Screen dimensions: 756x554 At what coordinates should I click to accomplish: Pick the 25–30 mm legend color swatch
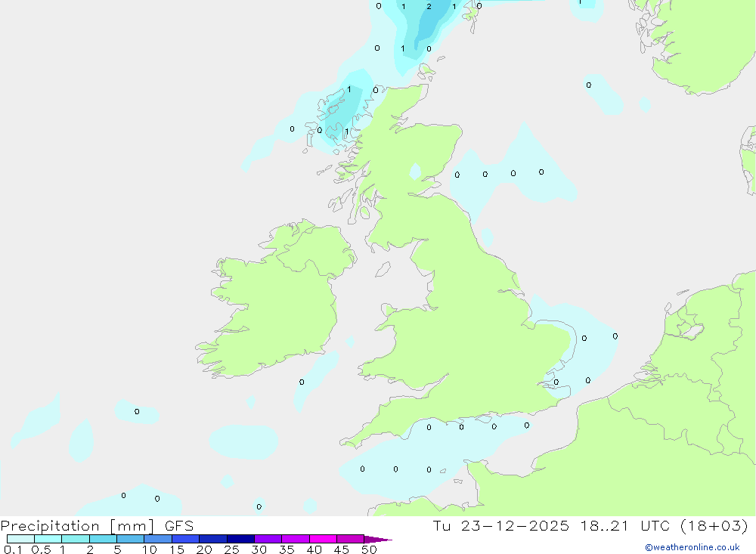240,539
